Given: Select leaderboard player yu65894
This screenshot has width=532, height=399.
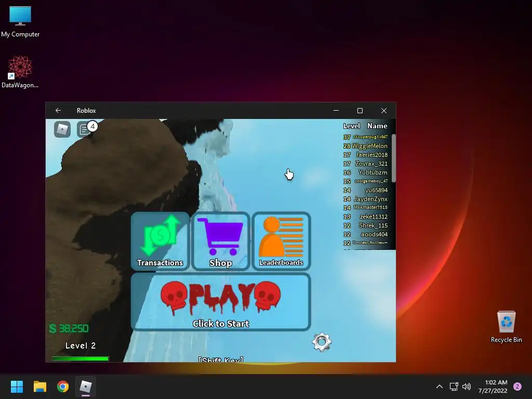Looking at the screenshot, I should [376, 190].
